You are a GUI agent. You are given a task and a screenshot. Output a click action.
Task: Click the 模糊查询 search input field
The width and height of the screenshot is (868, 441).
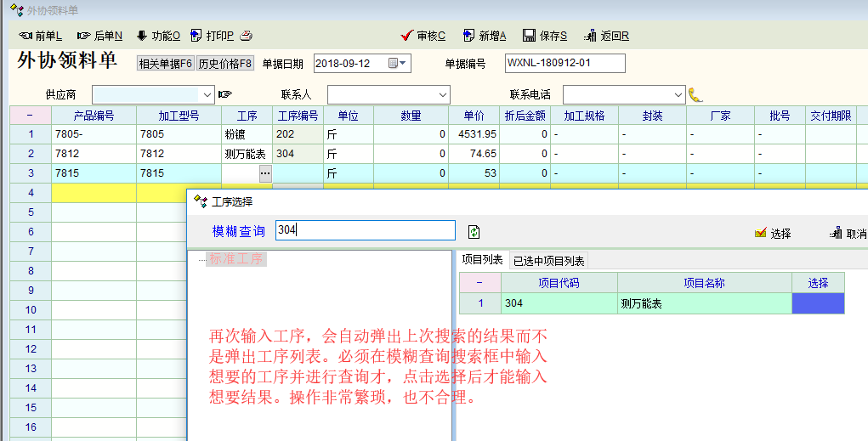(366, 231)
